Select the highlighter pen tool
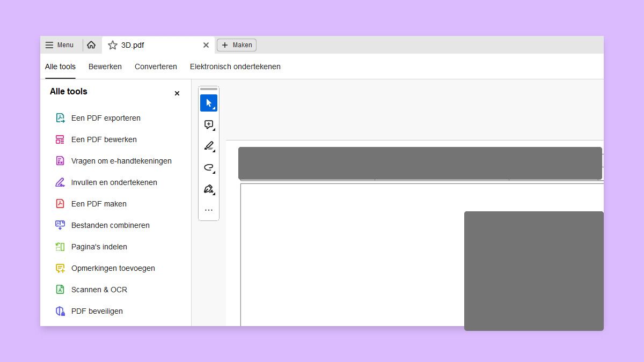644x362 pixels. tap(209, 146)
